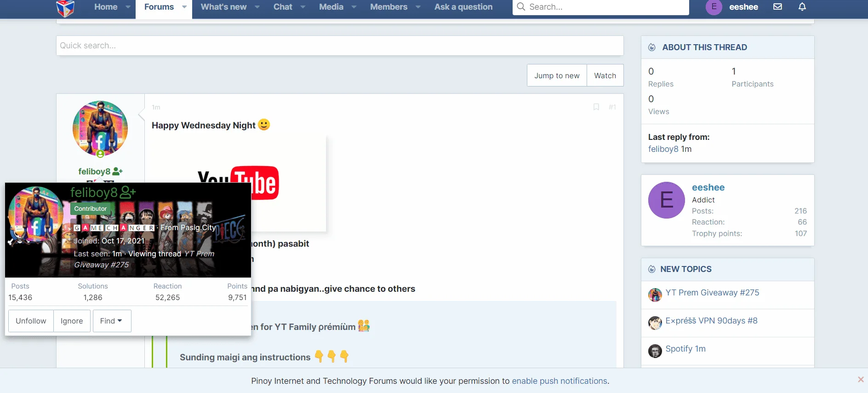Open the Chat nav item
This screenshot has height=393, width=868.
click(283, 7)
